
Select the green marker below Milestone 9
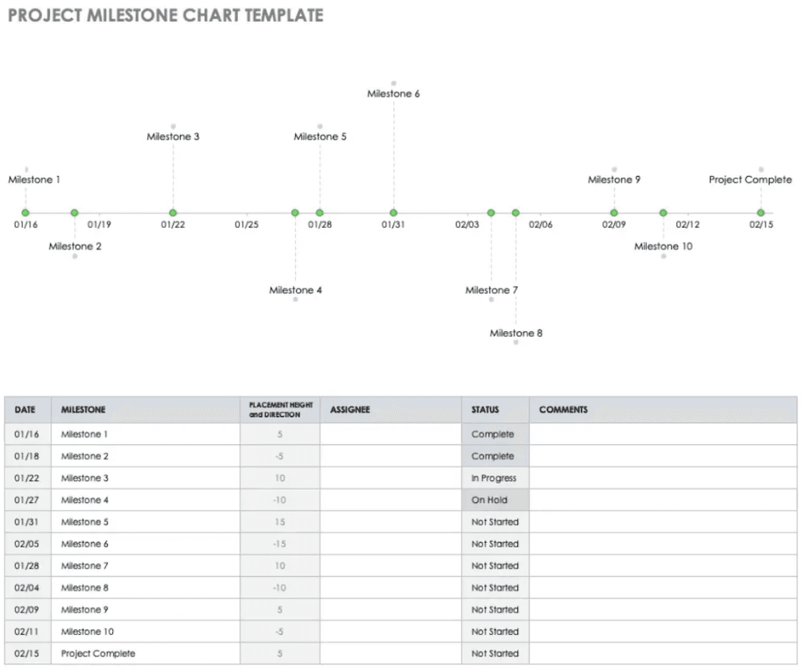tap(614, 213)
